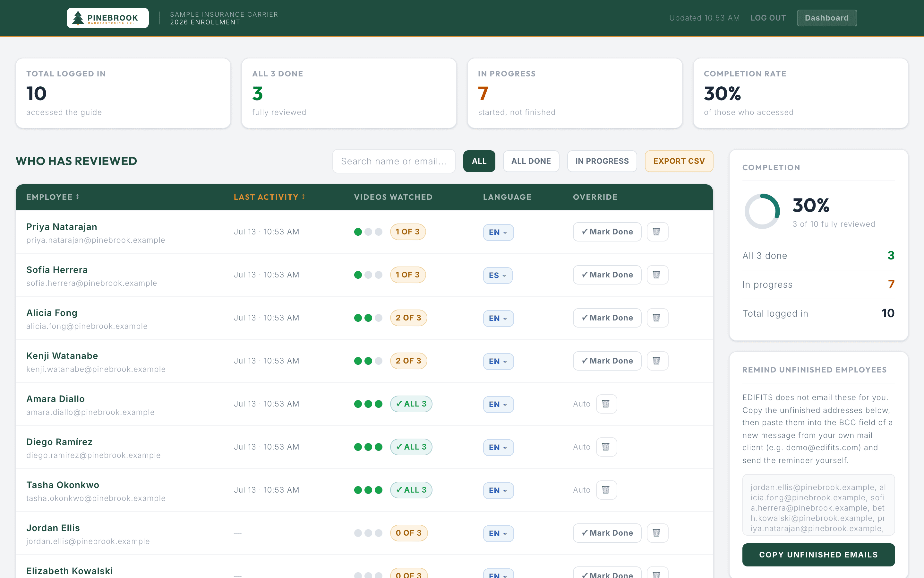Screen dimensions: 924x578
Task: Click the Videos Watched column header
Action: coord(393,197)
